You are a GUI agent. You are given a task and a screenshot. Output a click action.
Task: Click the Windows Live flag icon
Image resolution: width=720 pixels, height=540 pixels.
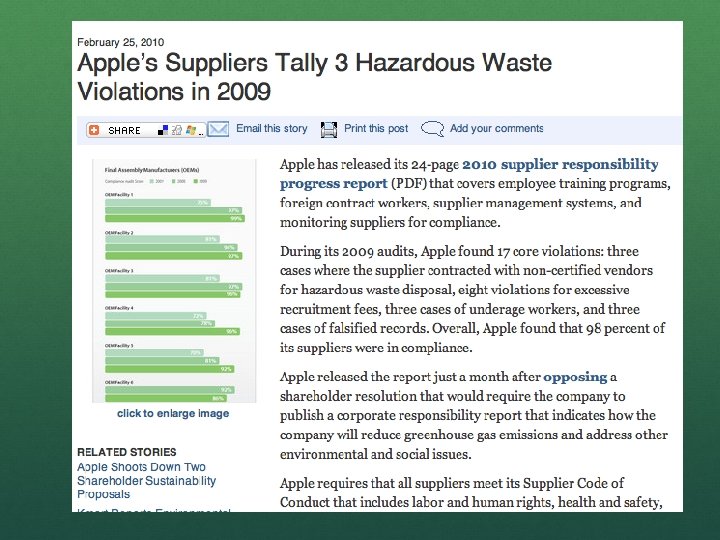click(x=191, y=130)
